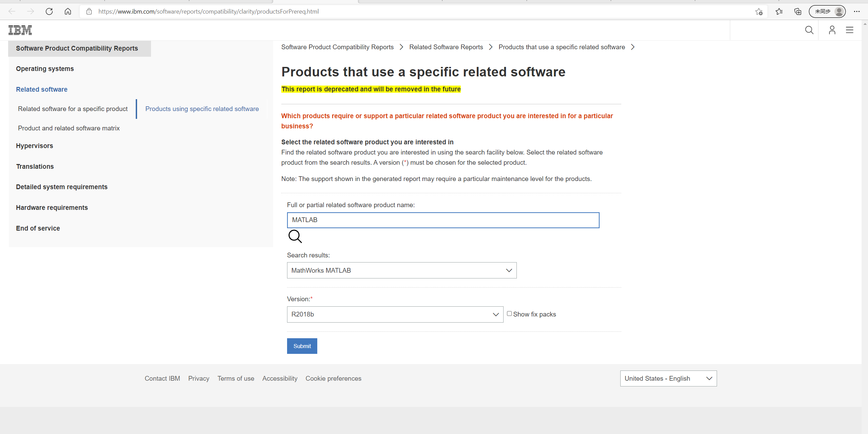The width and height of the screenshot is (868, 434).
Task: Open Software Product Compatibility Reports sidebar heading
Action: coord(77,48)
